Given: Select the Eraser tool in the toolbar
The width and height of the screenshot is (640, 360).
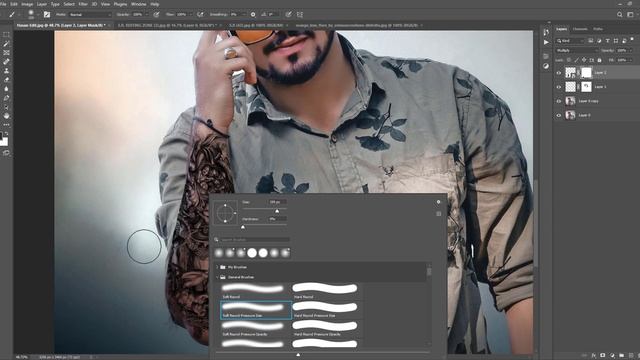Looking at the screenshot, I should coord(6,80).
